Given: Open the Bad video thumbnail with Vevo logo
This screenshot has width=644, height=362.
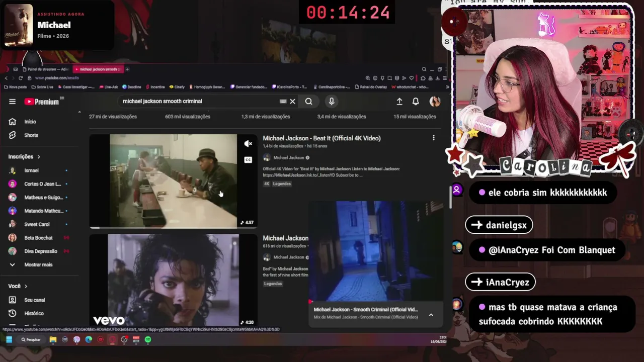Looking at the screenshot, I should 173,281.
